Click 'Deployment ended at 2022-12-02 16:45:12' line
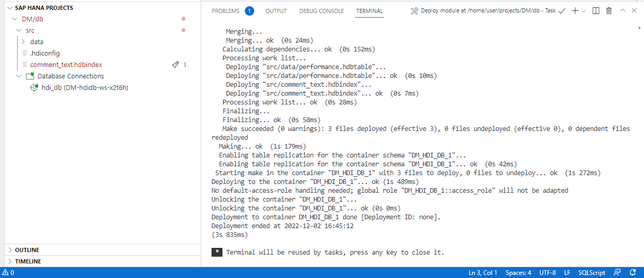This screenshot has width=644, height=278. tap(282, 226)
